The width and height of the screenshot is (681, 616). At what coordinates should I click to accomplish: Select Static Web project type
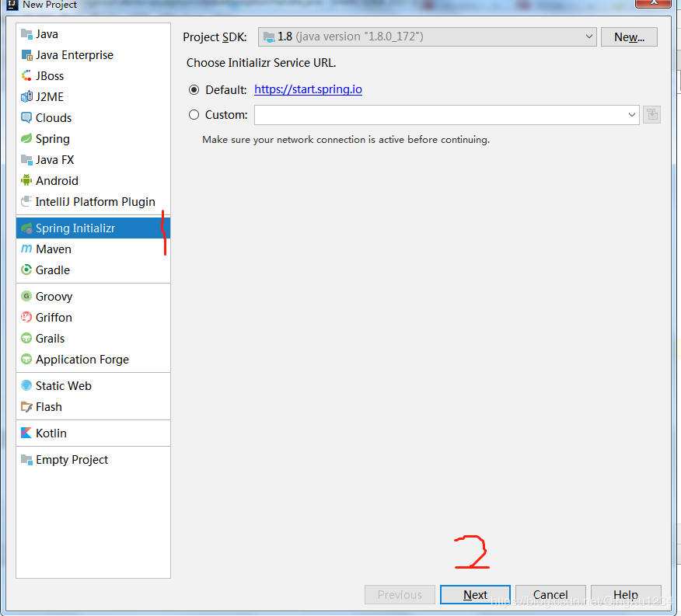tap(93, 385)
